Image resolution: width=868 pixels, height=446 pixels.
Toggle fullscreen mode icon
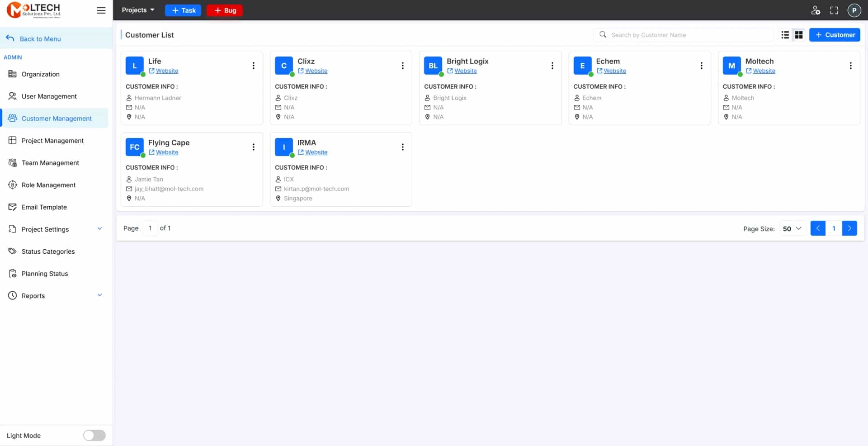(834, 10)
